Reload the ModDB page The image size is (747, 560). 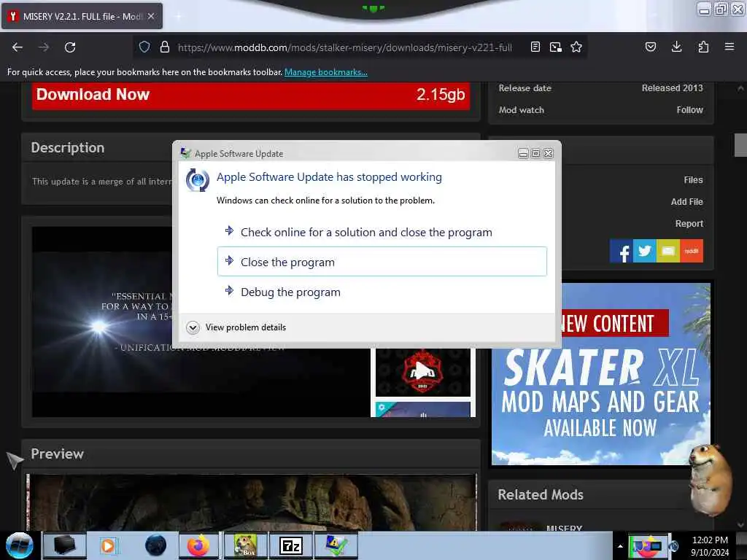click(70, 47)
